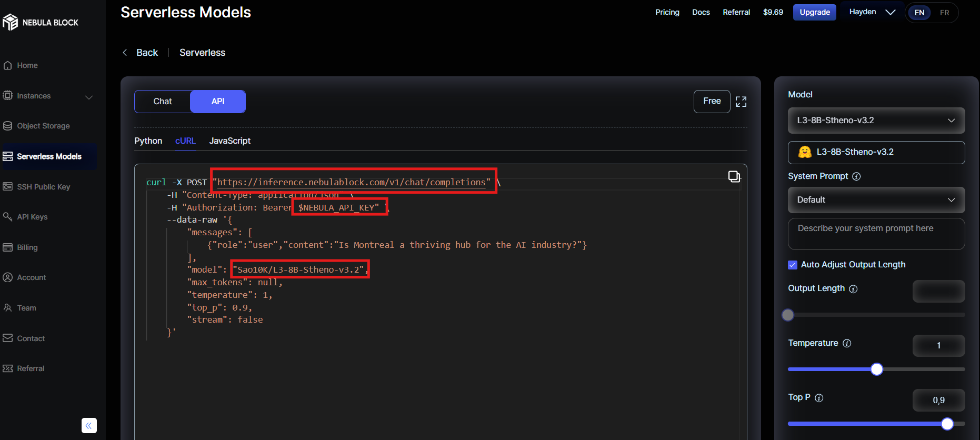Click the Temperature slider handle

(x=876, y=369)
